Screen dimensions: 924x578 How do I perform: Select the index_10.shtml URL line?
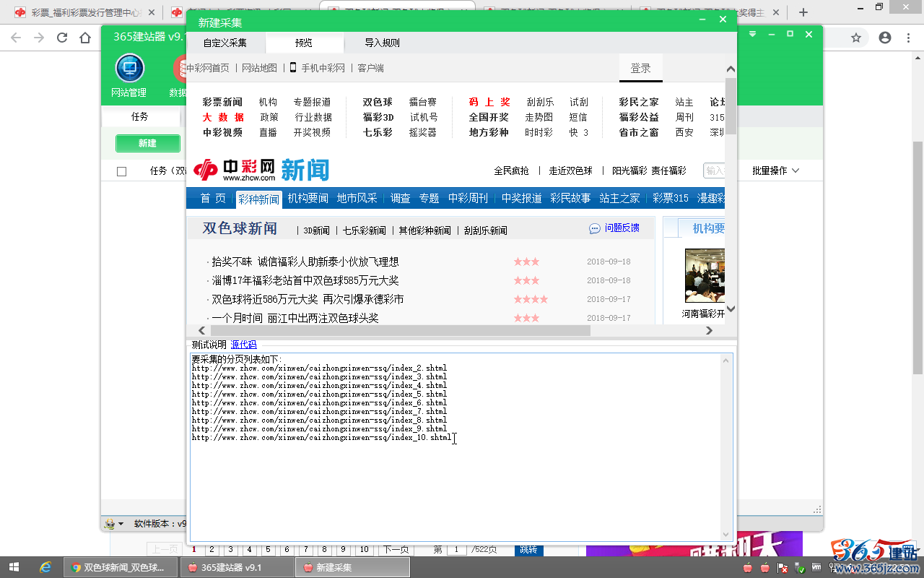(323, 438)
